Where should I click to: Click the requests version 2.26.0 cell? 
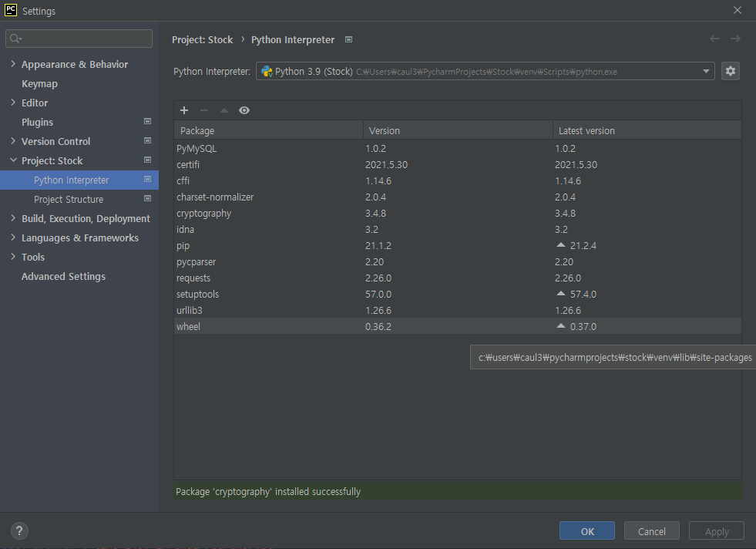tap(378, 278)
